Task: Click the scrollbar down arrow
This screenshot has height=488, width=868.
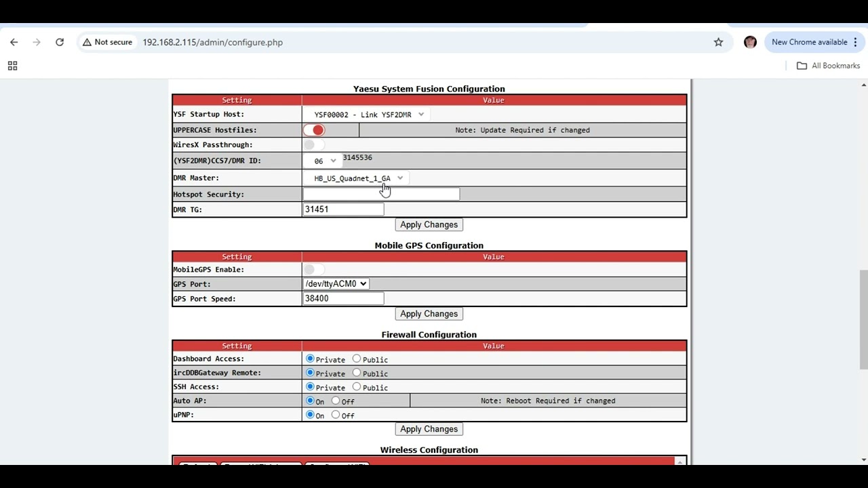Action: click(863, 460)
